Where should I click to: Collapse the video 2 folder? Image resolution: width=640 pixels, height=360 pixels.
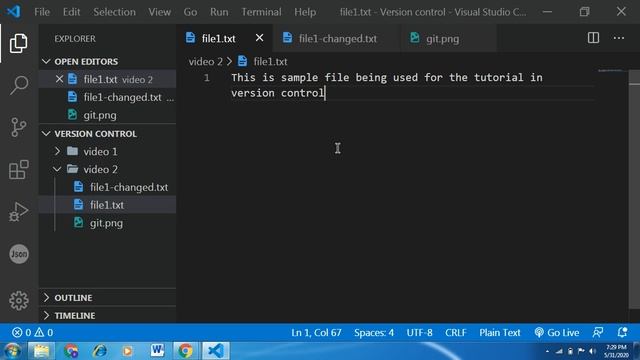tap(108, 169)
